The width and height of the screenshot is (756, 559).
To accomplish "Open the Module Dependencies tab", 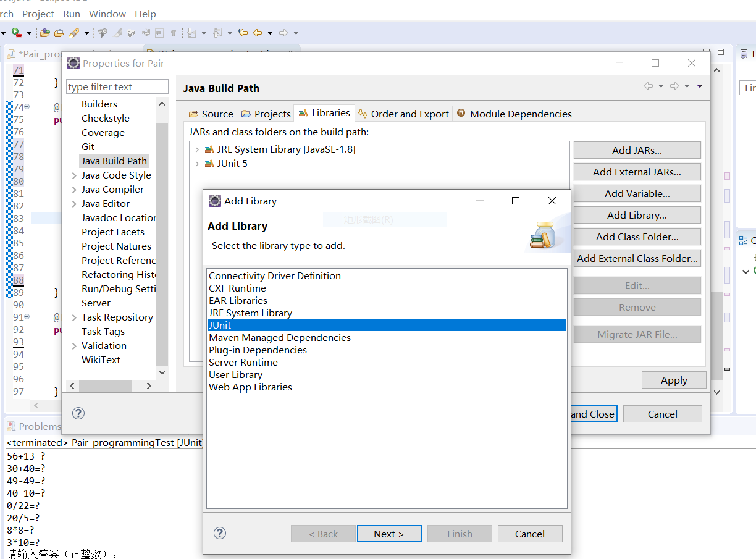I will (x=514, y=114).
